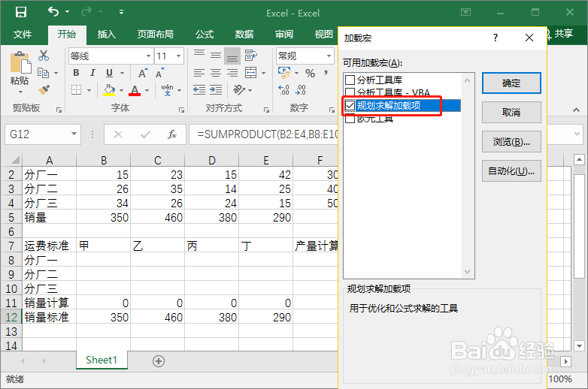The height and width of the screenshot is (389, 588).
Task: Click the cell Borders icon
Action: (77, 90)
